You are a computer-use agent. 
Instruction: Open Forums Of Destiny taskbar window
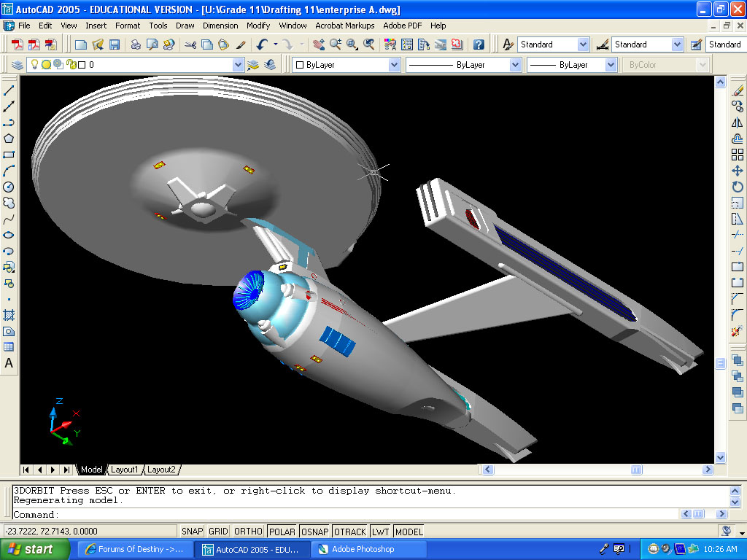(x=135, y=549)
